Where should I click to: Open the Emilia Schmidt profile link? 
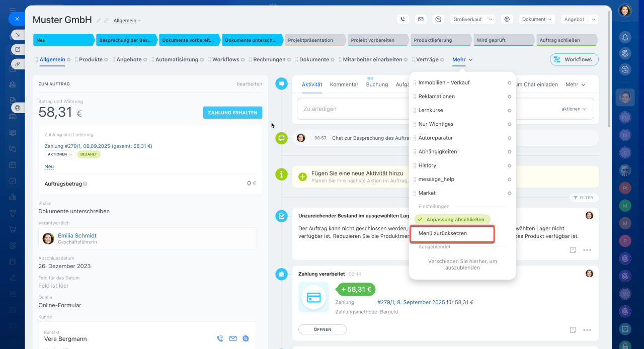pos(77,235)
